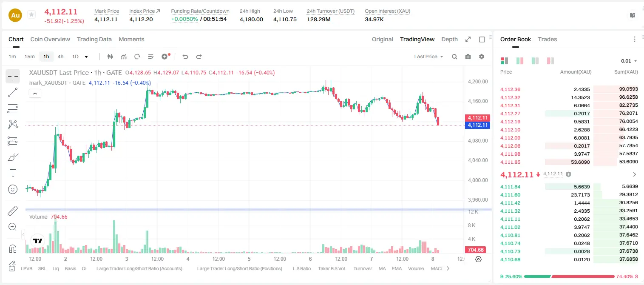Take a chart snapshot with camera icon
644x285 pixels.
coord(468,57)
